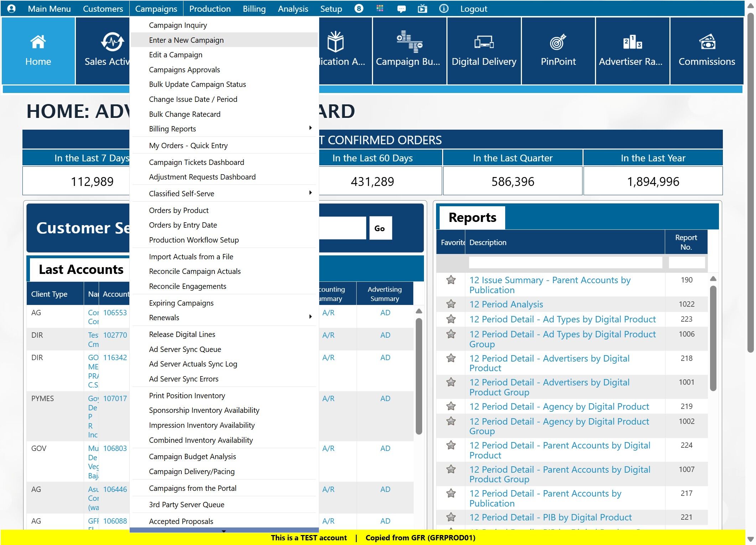The image size is (756, 545).
Task: Click the info circle icon
Action: pos(444,9)
